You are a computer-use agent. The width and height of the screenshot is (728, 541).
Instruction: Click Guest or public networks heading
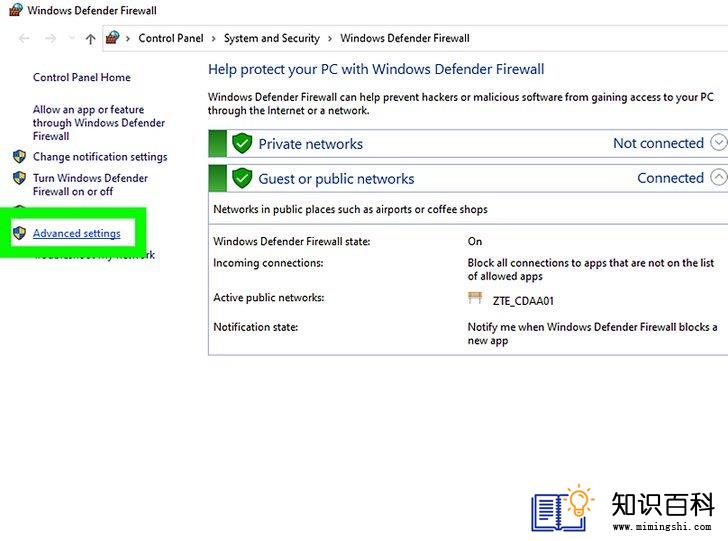click(336, 179)
